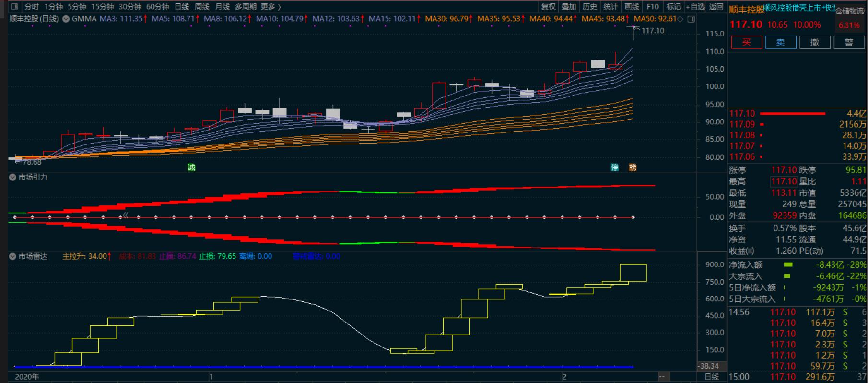Click the diamond icon after MA50 value
868x383 pixels.
coord(680,19)
